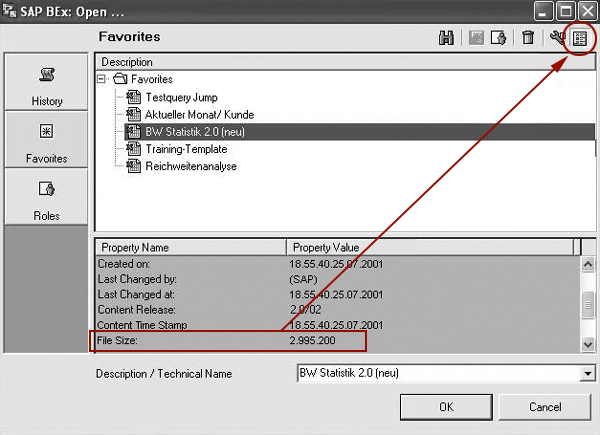Click the (SAP) property value
Image resolution: width=600 pixels, height=435 pixels.
(x=303, y=279)
